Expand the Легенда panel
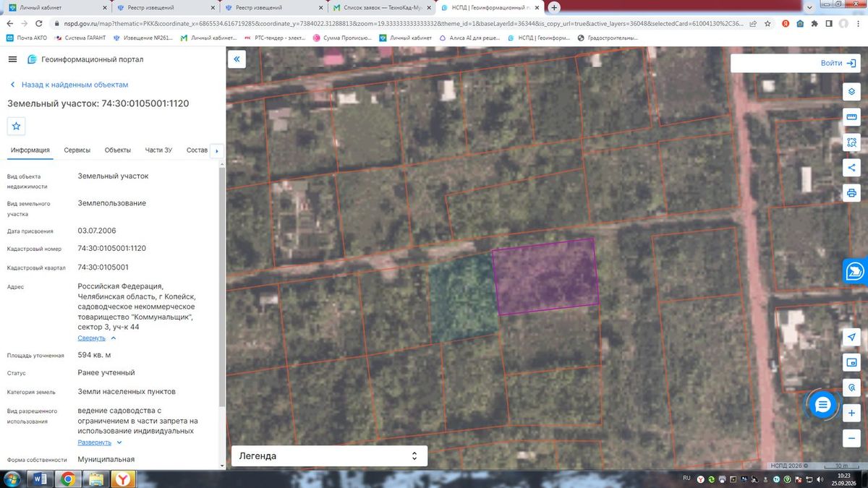Viewport: 868px width, 488px height. [329, 456]
